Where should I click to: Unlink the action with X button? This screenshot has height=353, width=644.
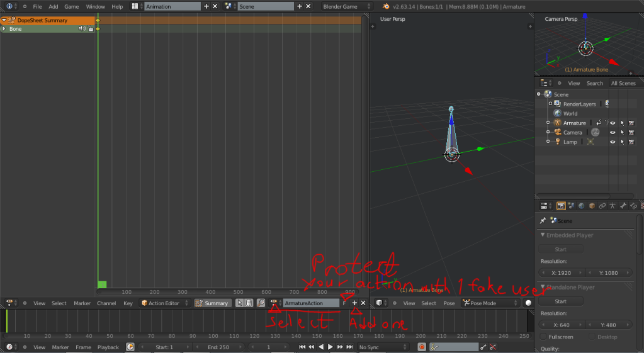click(x=363, y=303)
